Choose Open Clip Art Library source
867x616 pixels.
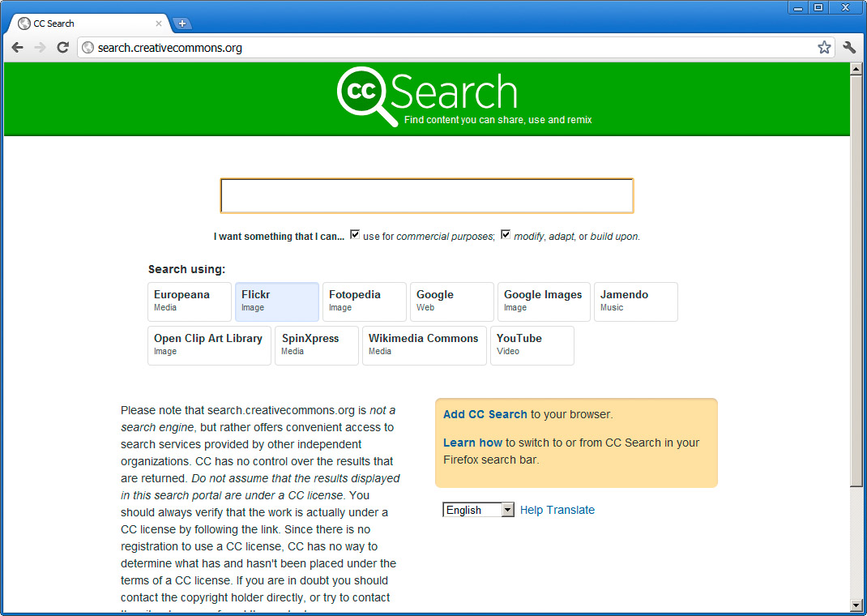pos(209,345)
